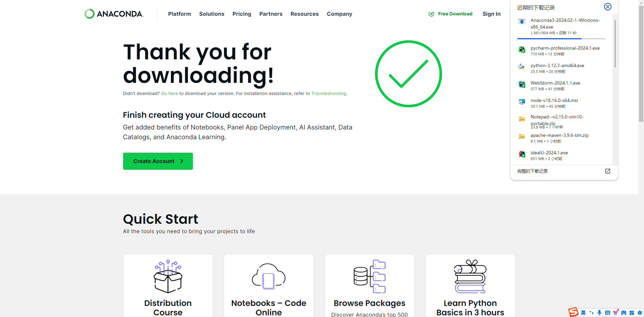
Task: Click the rightmost Sogou toolbar pen-nib icon
Action: click(640, 313)
